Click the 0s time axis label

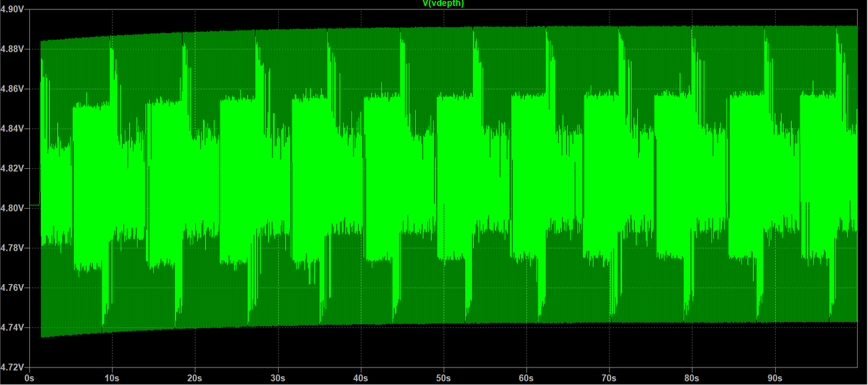click(28, 378)
